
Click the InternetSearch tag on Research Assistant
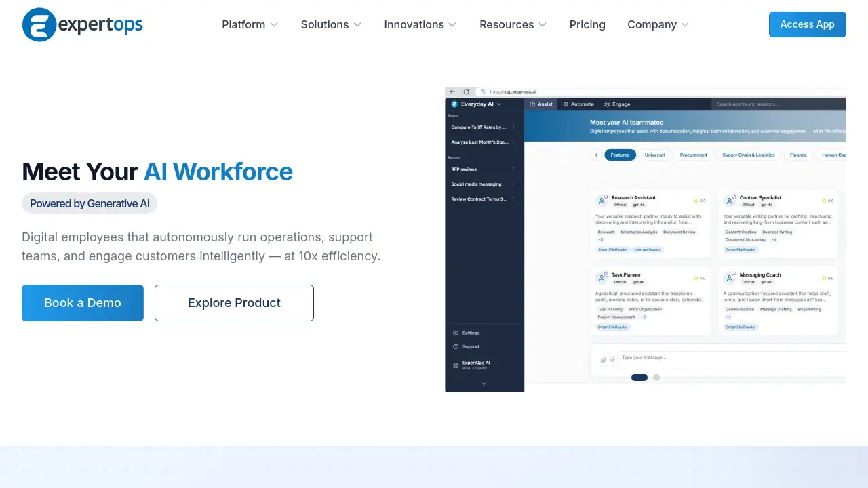pos(648,250)
